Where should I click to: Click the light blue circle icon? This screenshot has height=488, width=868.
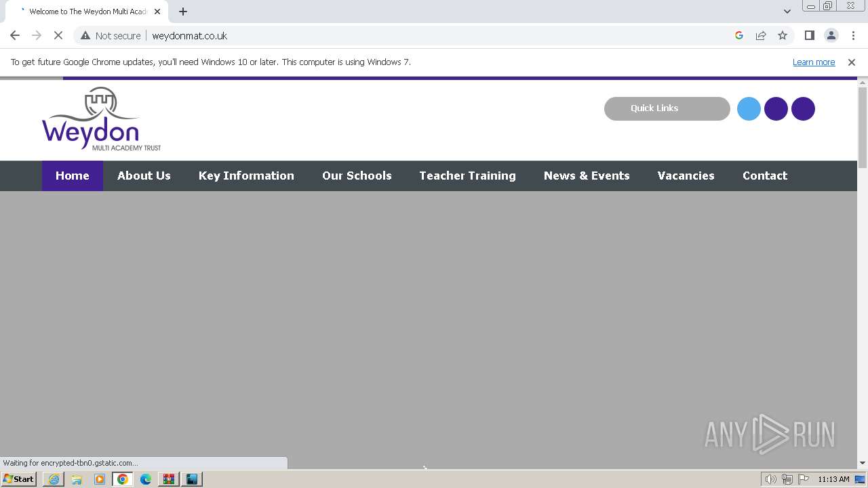click(749, 109)
